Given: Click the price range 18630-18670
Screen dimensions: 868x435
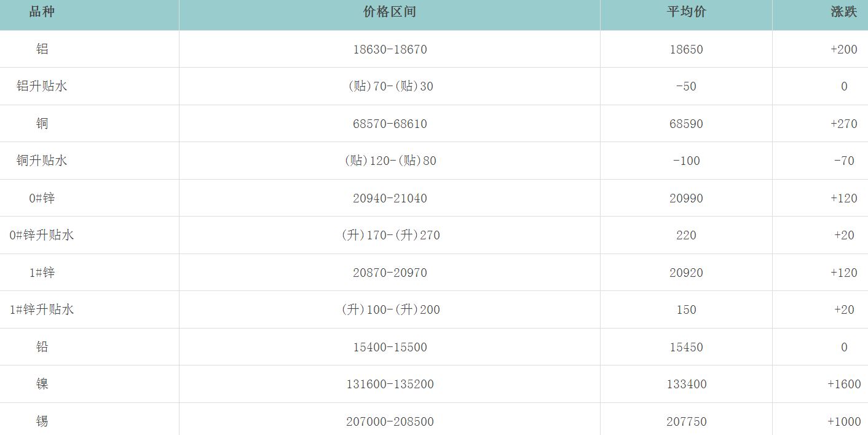Looking at the screenshot, I should click(x=390, y=49).
